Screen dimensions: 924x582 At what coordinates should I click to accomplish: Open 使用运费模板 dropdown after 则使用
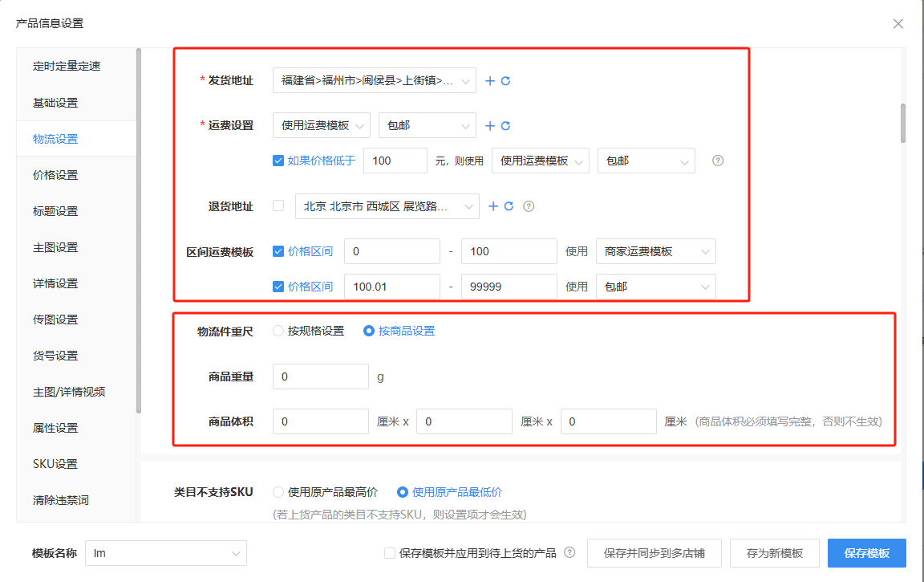(x=541, y=161)
